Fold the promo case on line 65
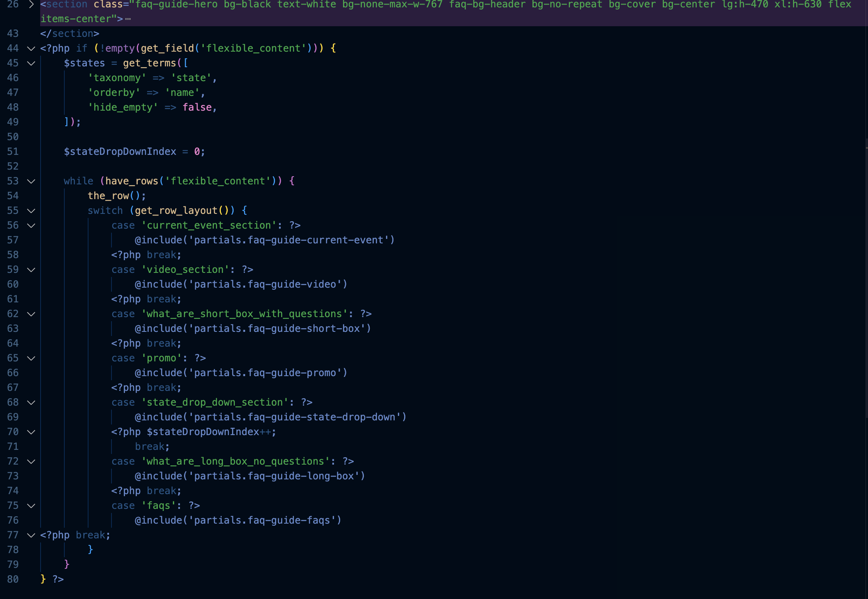This screenshot has height=599, width=868. pyautogui.click(x=31, y=358)
